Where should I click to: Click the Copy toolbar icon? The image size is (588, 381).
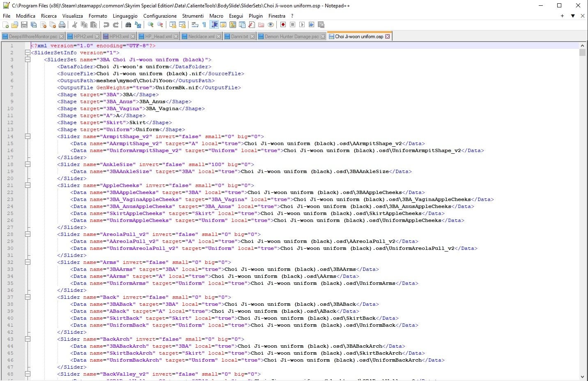coord(84,25)
